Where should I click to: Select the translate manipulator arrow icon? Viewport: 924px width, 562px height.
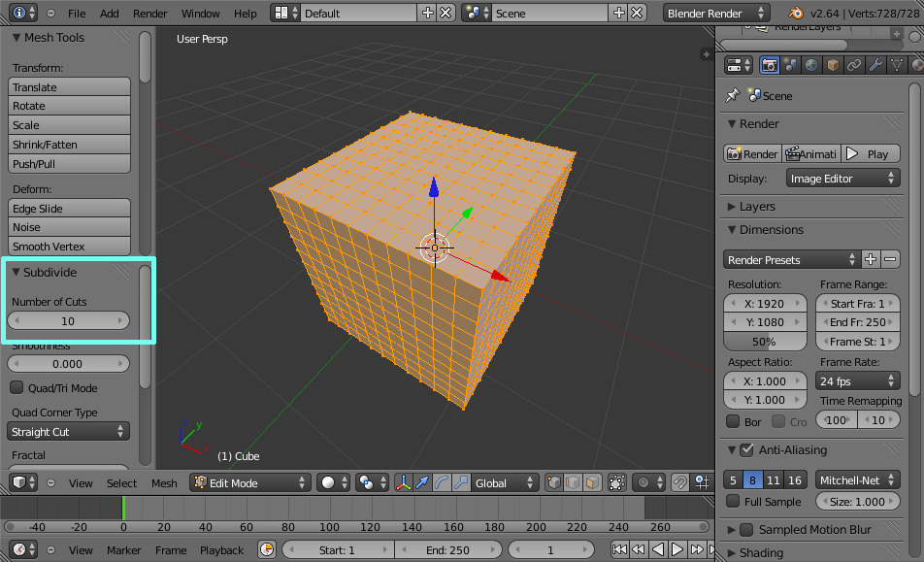coord(422,482)
